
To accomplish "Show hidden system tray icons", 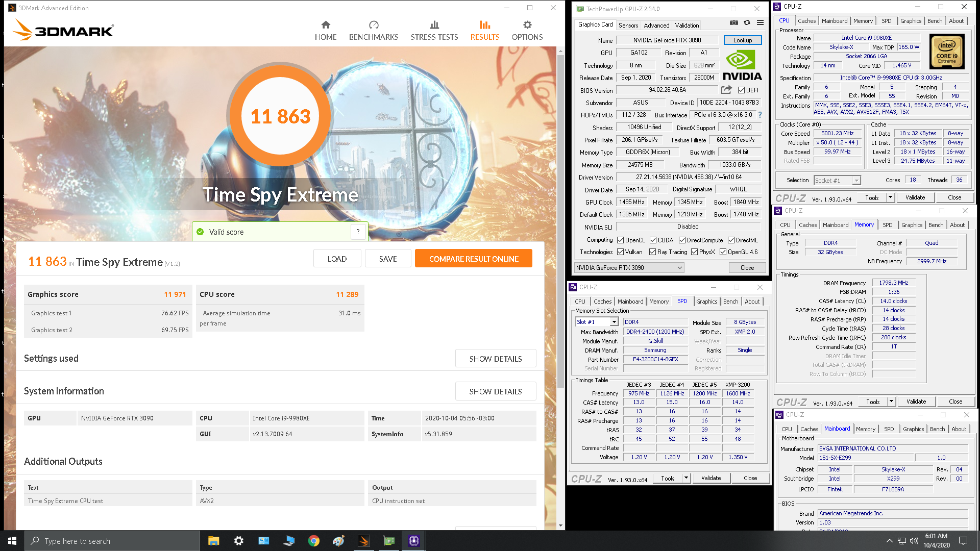I will tap(889, 541).
